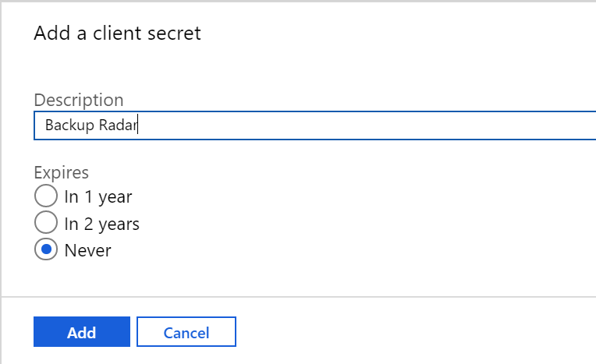Click the 'Description' field label
The height and width of the screenshot is (364, 596).
click(79, 100)
